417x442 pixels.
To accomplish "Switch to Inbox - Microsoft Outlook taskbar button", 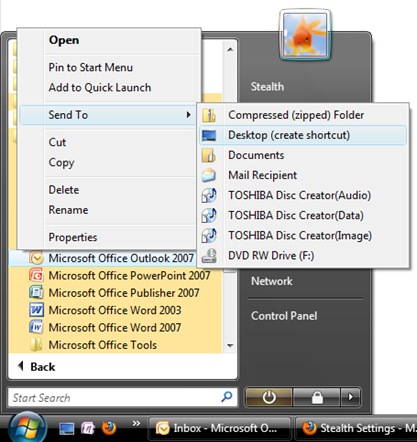I will coord(219,428).
